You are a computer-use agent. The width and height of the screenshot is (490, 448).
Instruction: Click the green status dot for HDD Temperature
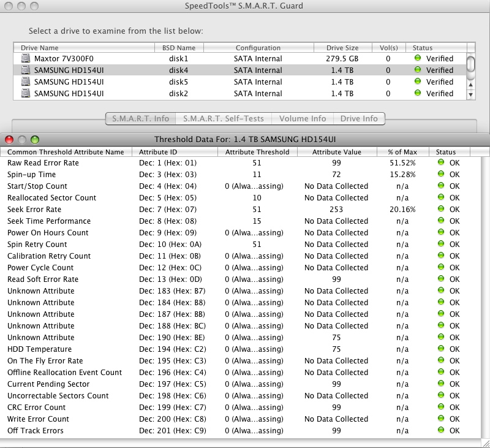441,348
